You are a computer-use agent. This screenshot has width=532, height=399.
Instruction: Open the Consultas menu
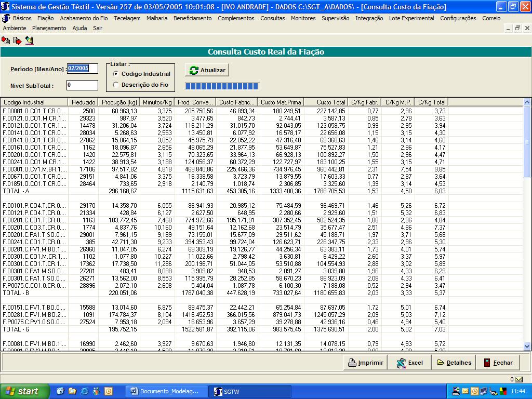[272, 18]
